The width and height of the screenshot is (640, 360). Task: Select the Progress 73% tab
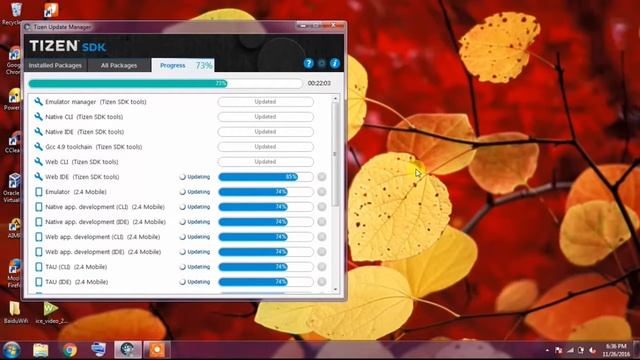183,65
